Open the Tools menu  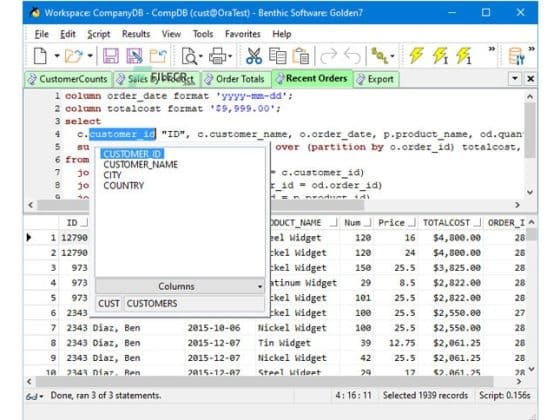point(203,34)
